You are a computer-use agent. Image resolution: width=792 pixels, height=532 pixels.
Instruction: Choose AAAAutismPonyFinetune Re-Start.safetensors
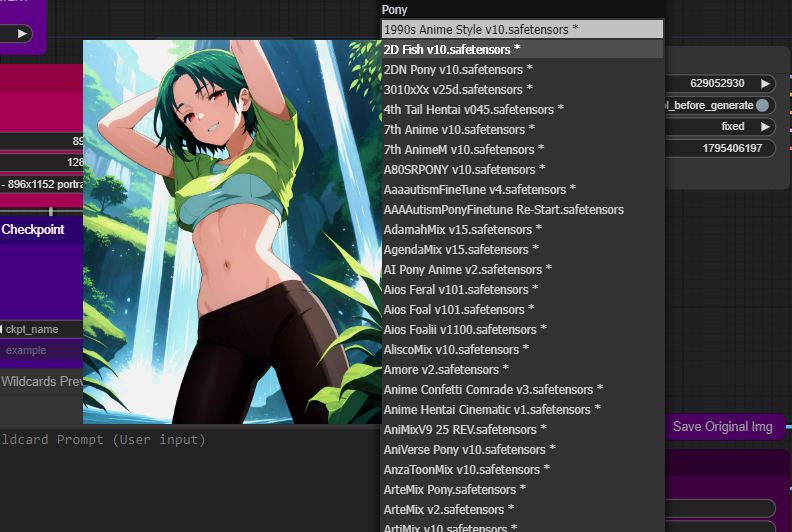[522, 209]
